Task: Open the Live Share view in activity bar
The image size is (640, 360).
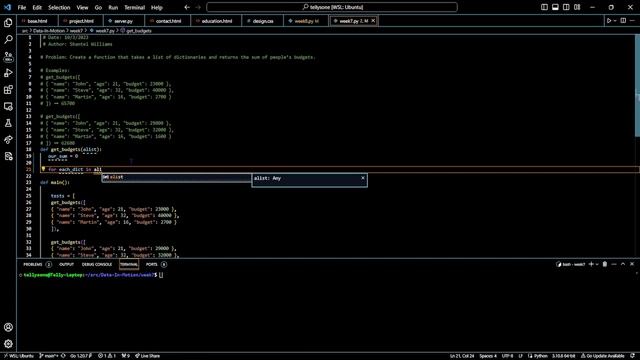Action: coord(8,140)
